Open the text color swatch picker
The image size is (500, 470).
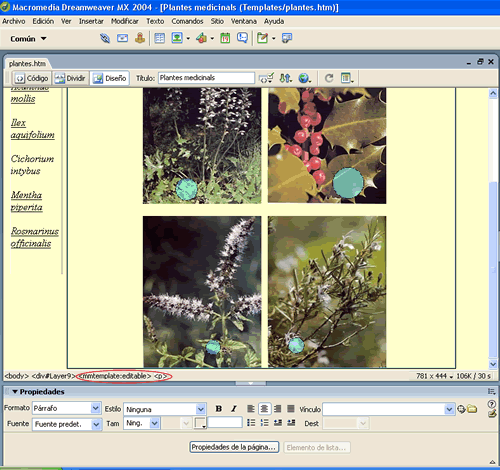[200, 423]
